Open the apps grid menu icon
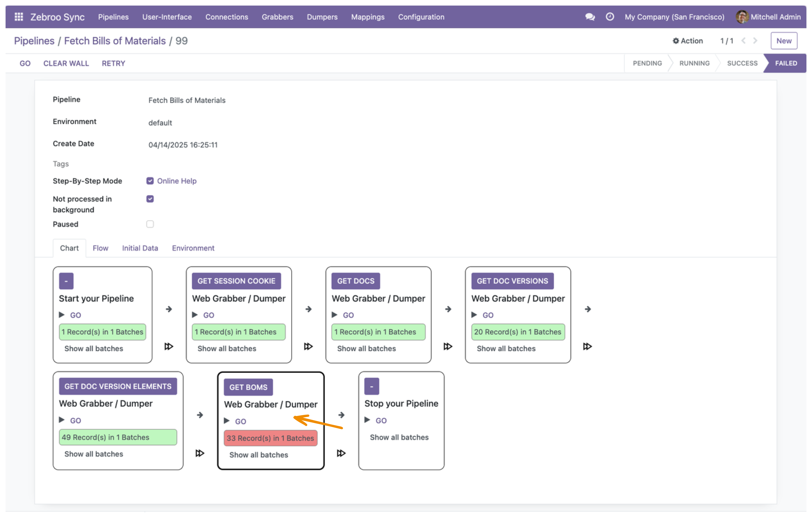 tap(19, 17)
